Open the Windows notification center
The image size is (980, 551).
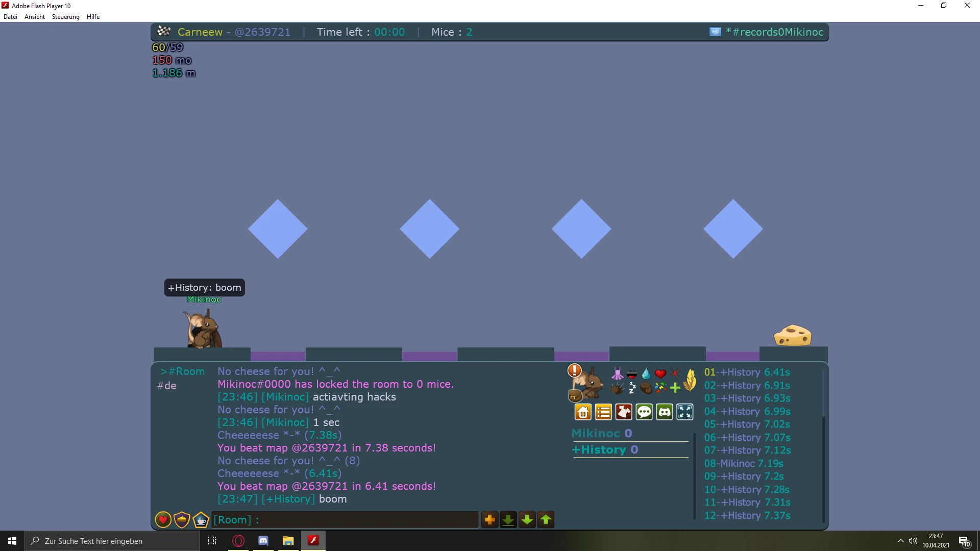[965, 541]
